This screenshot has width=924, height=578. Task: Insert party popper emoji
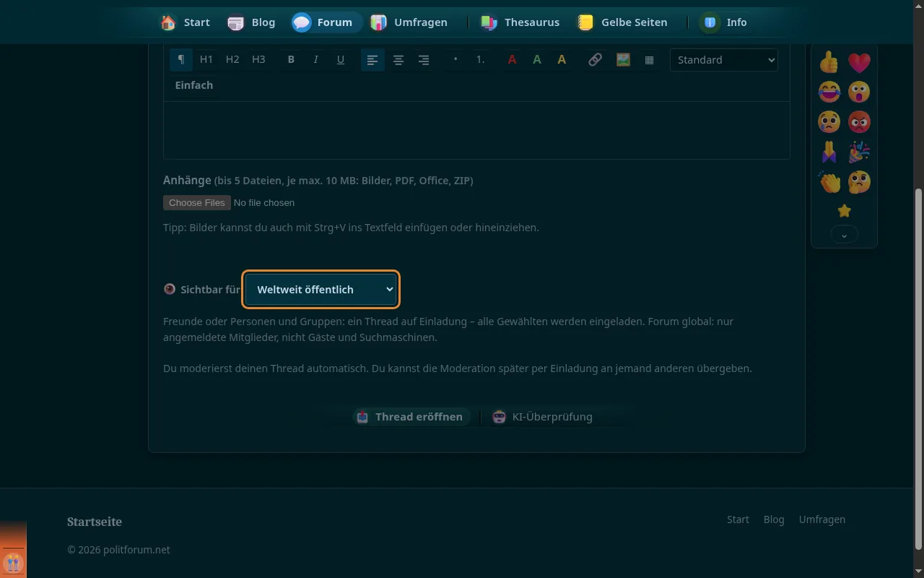click(859, 152)
